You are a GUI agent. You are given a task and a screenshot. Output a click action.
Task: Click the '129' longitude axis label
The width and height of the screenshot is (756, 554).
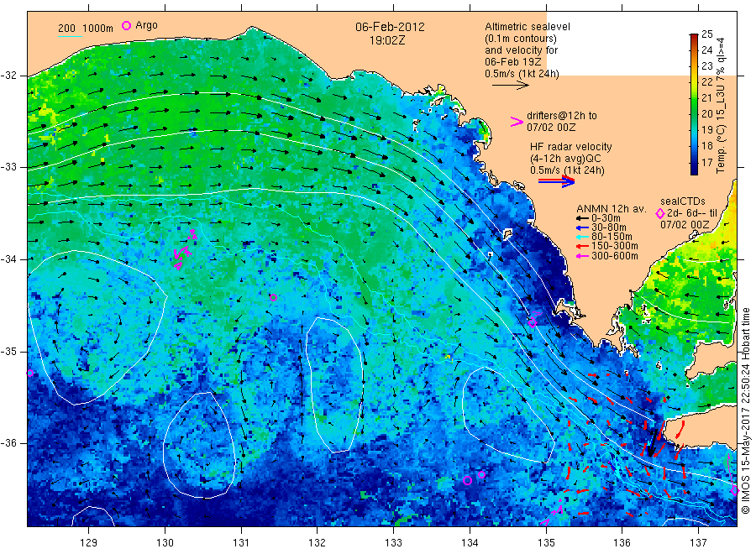(89, 543)
